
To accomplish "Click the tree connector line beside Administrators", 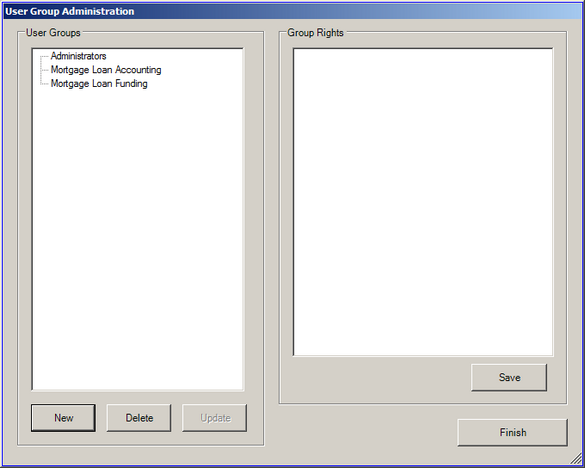I will pos(44,56).
